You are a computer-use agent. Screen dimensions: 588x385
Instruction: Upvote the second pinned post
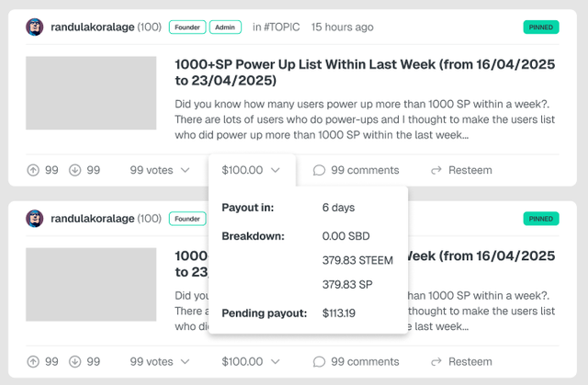pyautogui.click(x=34, y=362)
